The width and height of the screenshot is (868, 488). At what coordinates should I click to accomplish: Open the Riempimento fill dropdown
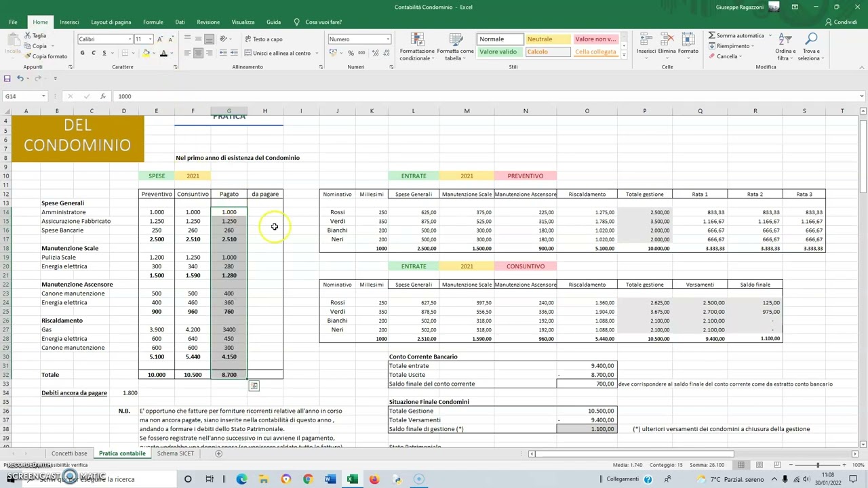pyautogui.click(x=731, y=46)
